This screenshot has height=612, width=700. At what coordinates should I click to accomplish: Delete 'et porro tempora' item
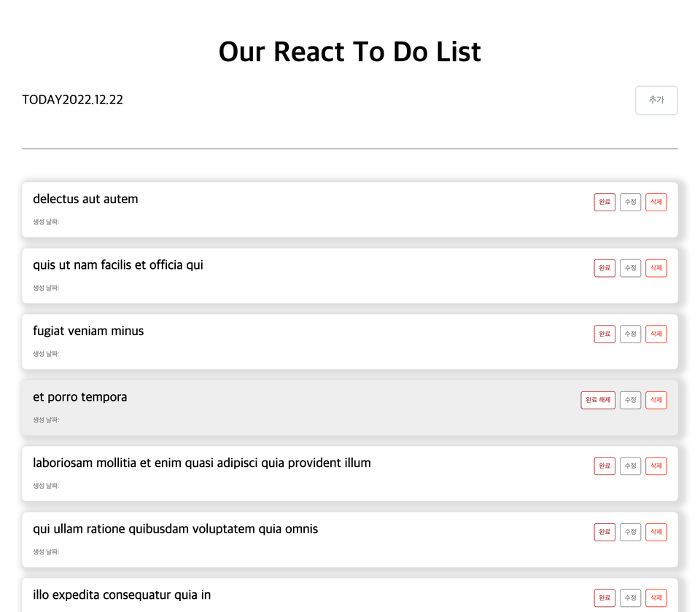click(x=656, y=400)
